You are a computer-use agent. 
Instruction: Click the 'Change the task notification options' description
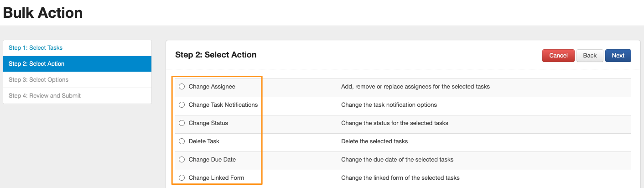[x=389, y=105]
